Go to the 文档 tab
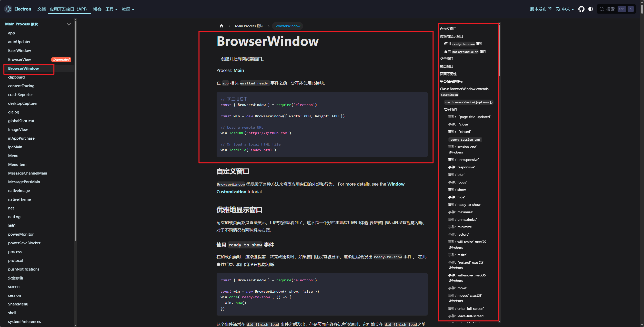644x327 pixels. 41,9
